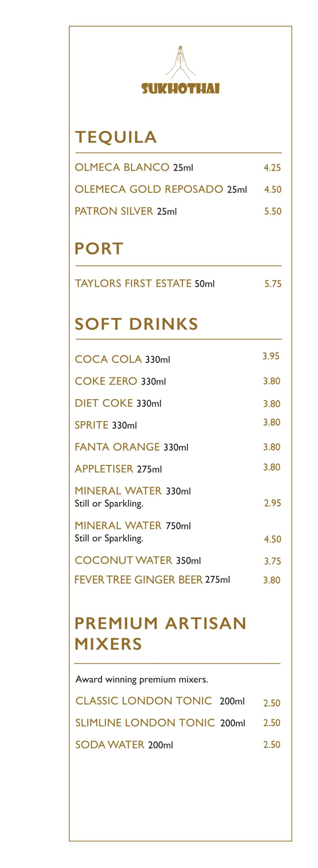
Task: Open the Soft Drinks section heading
Action: [136, 324]
